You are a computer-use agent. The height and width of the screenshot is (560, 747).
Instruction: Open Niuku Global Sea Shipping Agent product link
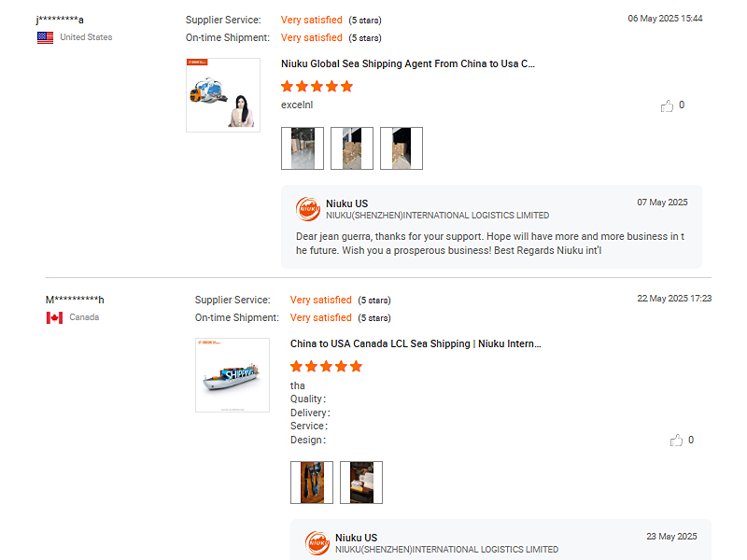(408, 64)
